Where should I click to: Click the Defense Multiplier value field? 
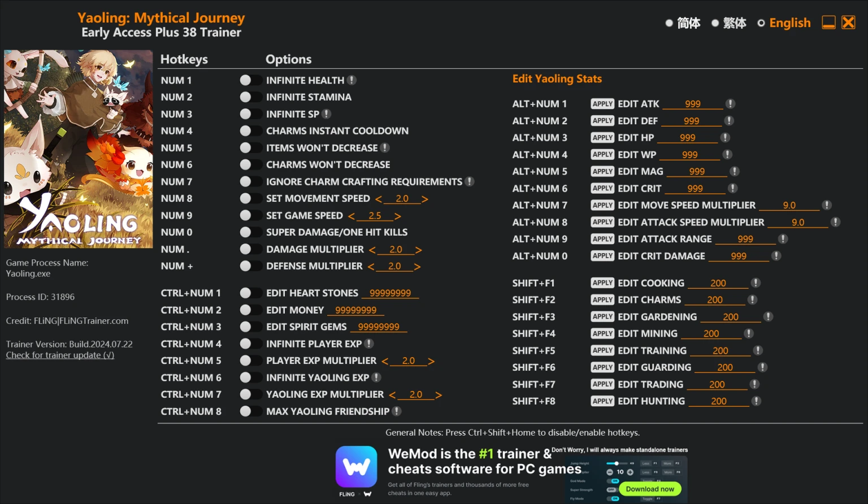394,266
